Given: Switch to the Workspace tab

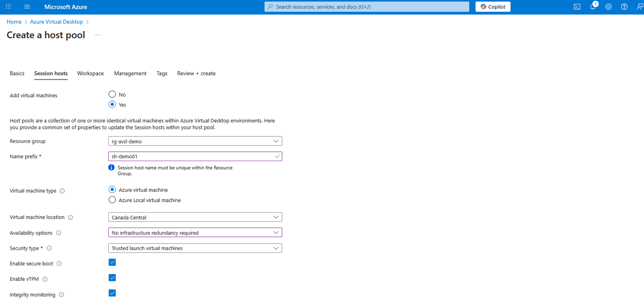Looking at the screenshot, I should tap(90, 73).
